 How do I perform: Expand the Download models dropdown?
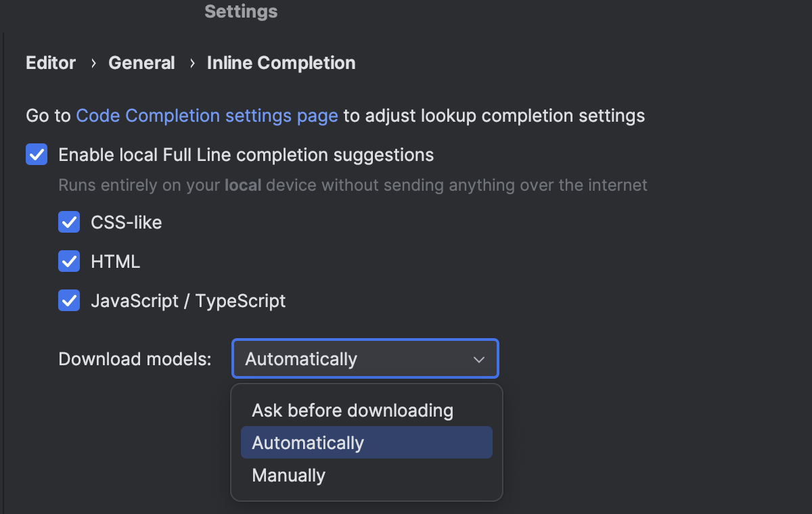click(365, 358)
